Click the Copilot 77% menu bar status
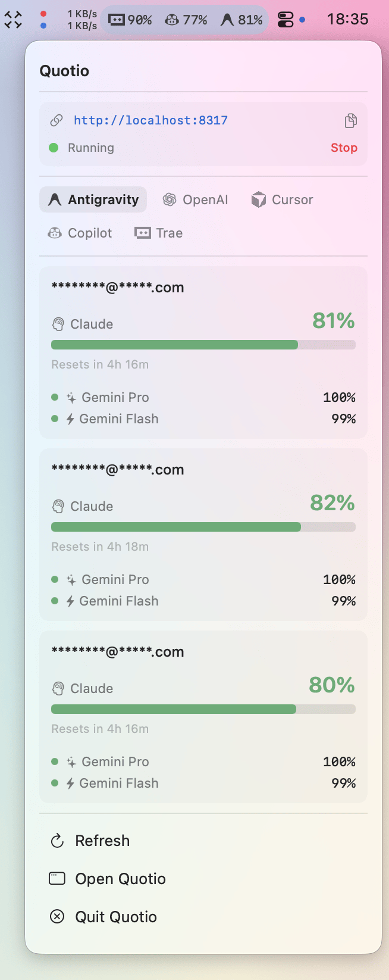Image resolution: width=389 pixels, height=980 pixels. coord(186,20)
